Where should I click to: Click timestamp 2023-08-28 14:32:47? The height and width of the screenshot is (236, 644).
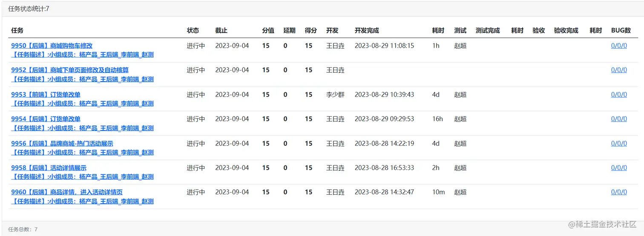pos(384,192)
